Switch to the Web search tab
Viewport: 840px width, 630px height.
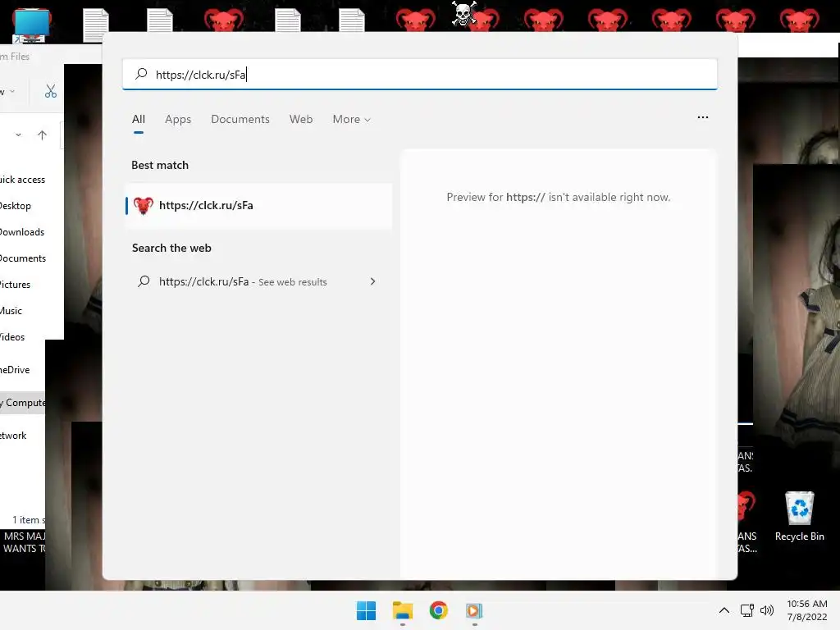click(301, 120)
